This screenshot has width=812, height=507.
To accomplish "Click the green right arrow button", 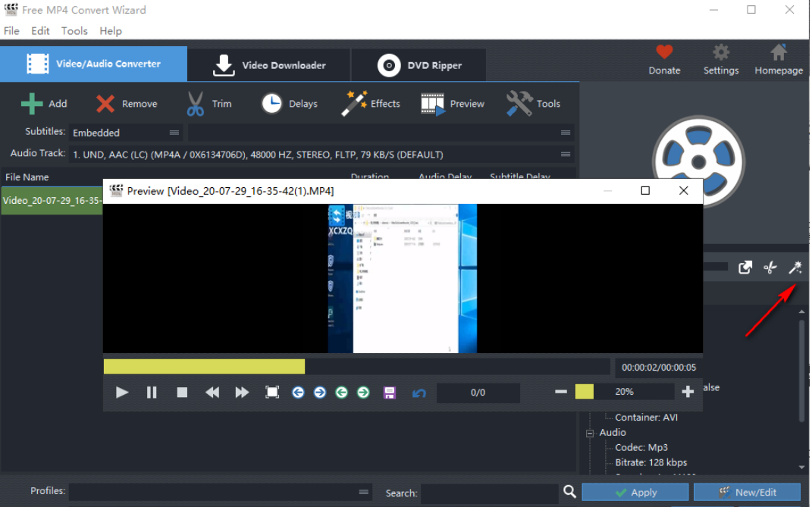I will (x=363, y=393).
